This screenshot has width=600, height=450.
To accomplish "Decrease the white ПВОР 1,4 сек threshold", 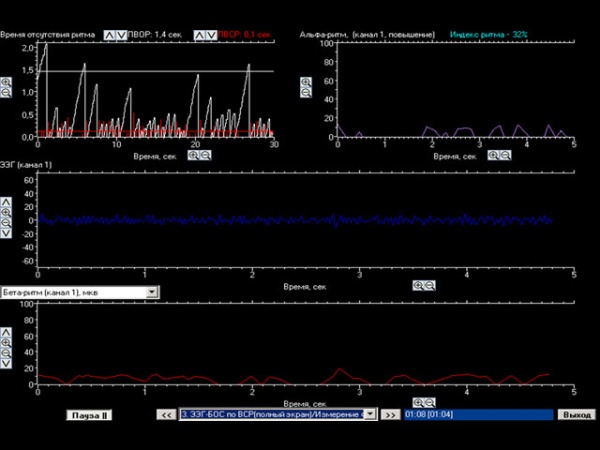I will (x=122, y=35).
